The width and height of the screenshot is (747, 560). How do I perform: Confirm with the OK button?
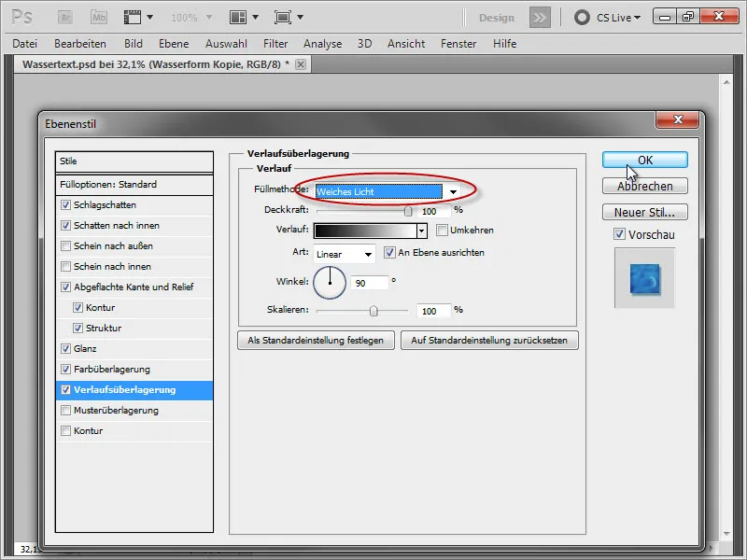[x=644, y=160]
